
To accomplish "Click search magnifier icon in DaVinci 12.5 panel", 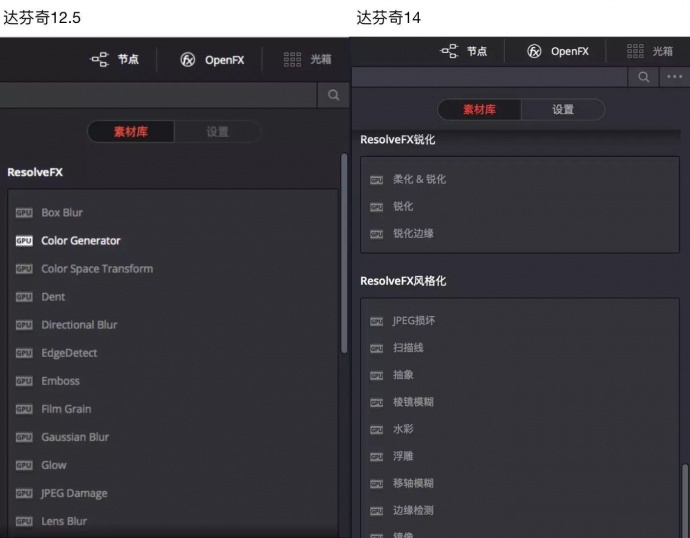I will point(334,95).
